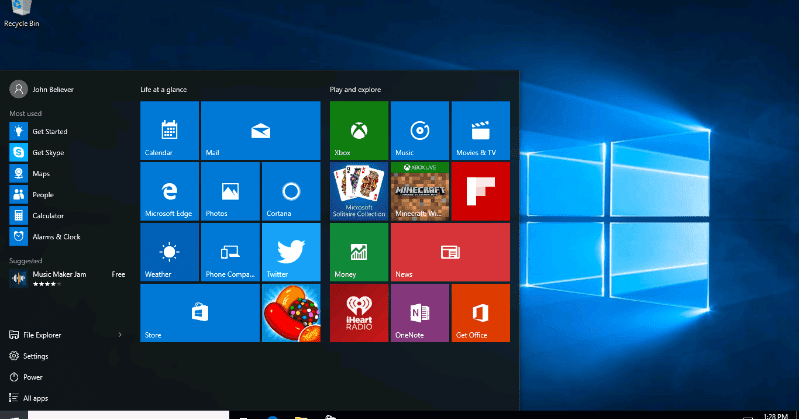
Task: Expand the File Explorer chevron arrow
Action: tap(120, 335)
